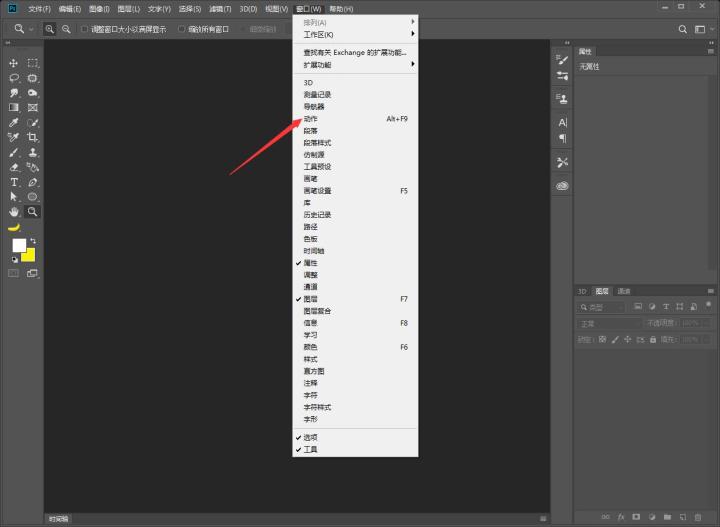The image size is (720, 527).
Task: Choose 历史记录 from the Window menu
Action: coord(355,215)
